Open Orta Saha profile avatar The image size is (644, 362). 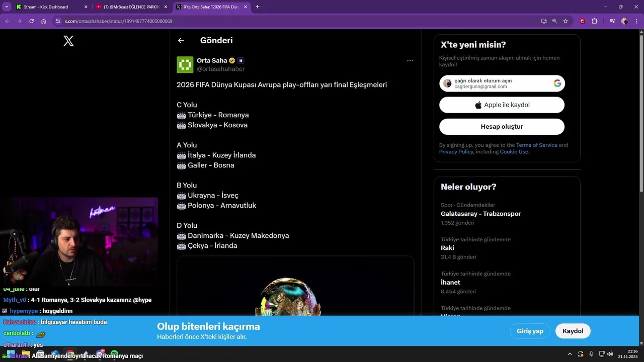point(185,65)
